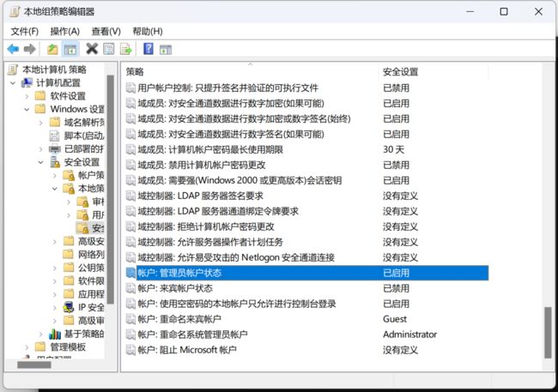Select the 高级安 tree folder

[91, 241]
